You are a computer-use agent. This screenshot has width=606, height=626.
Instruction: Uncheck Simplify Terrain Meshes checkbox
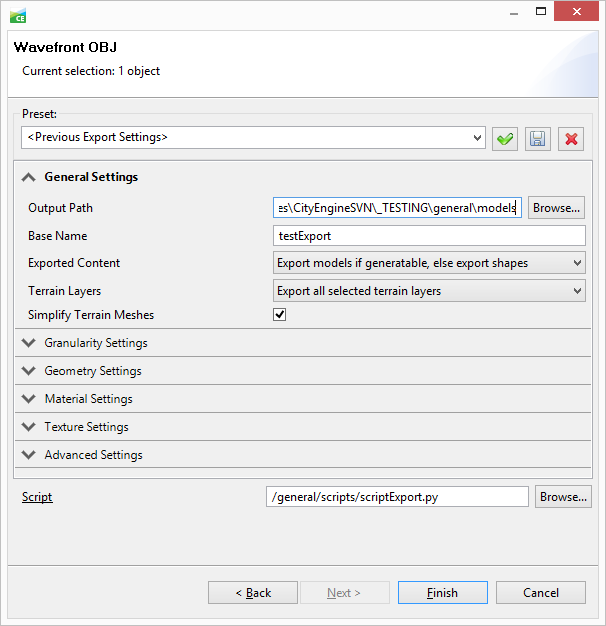(280, 315)
